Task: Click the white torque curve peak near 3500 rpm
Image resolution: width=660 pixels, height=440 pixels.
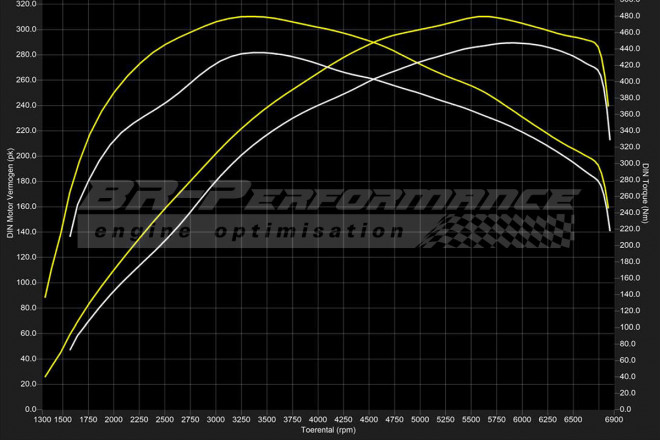Action: point(258,52)
